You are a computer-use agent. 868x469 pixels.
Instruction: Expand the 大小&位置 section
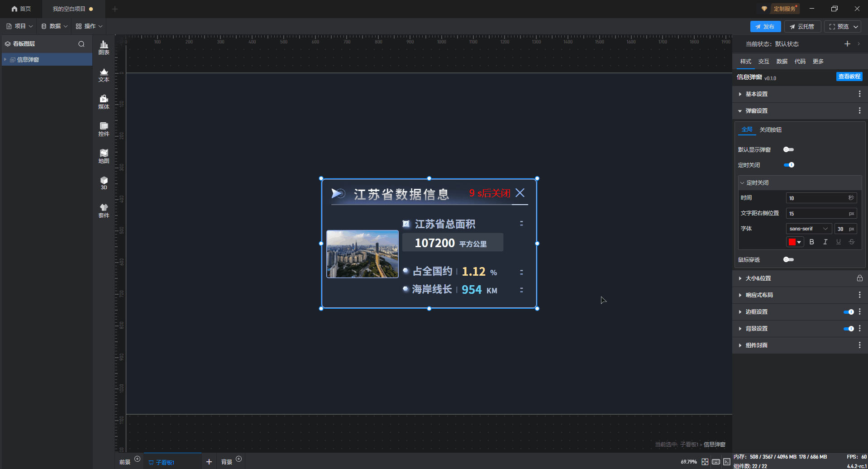pos(758,278)
